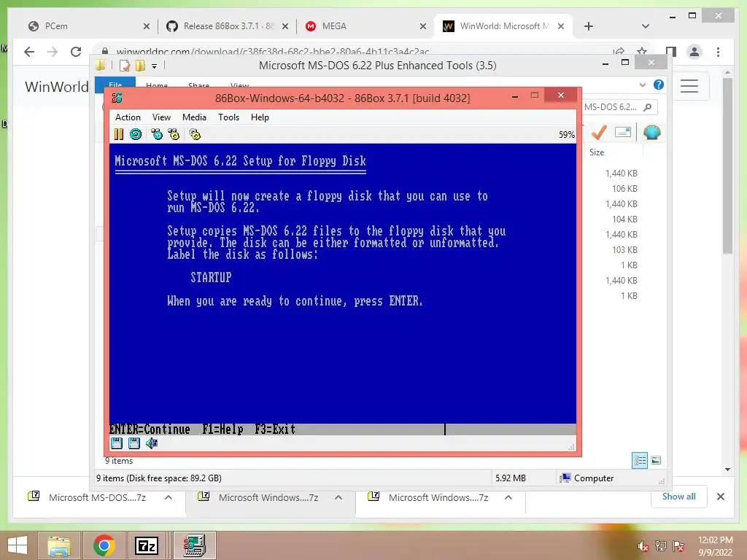Click the 86Box taskbar icon
The width and height of the screenshot is (747, 560).
click(194, 545)
